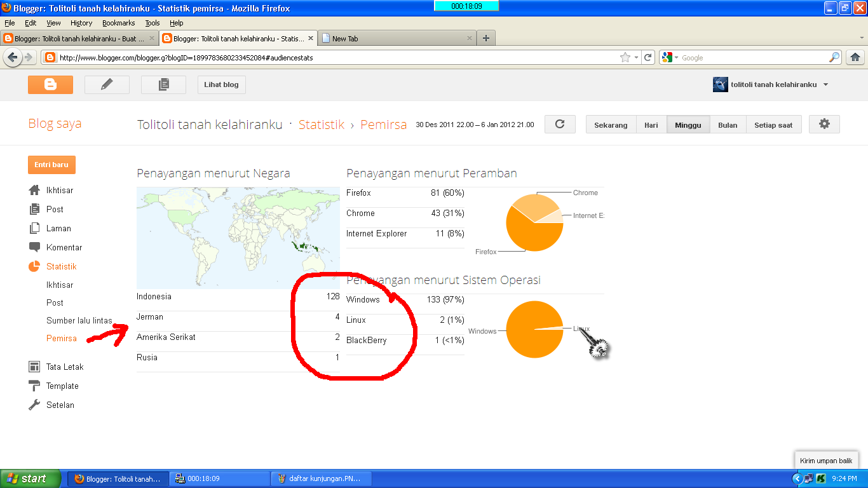
Task: Click the Setelan wrench icon
Action: pos(34,405)
